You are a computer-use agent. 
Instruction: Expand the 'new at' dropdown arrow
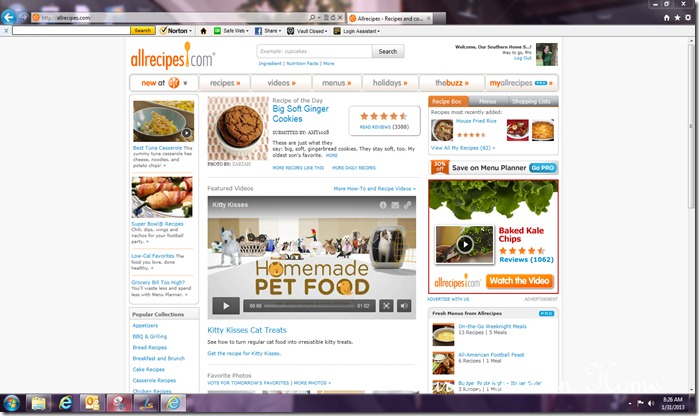tap(185, 83)
